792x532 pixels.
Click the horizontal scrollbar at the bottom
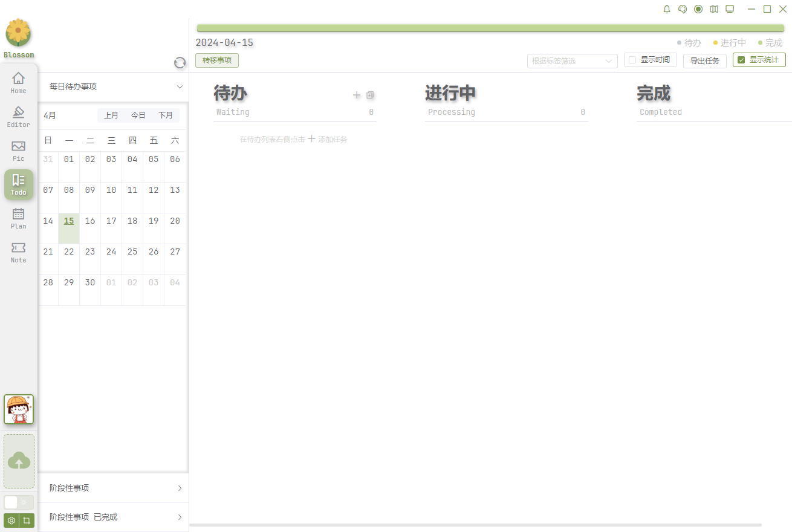click(x=475, y=525)
